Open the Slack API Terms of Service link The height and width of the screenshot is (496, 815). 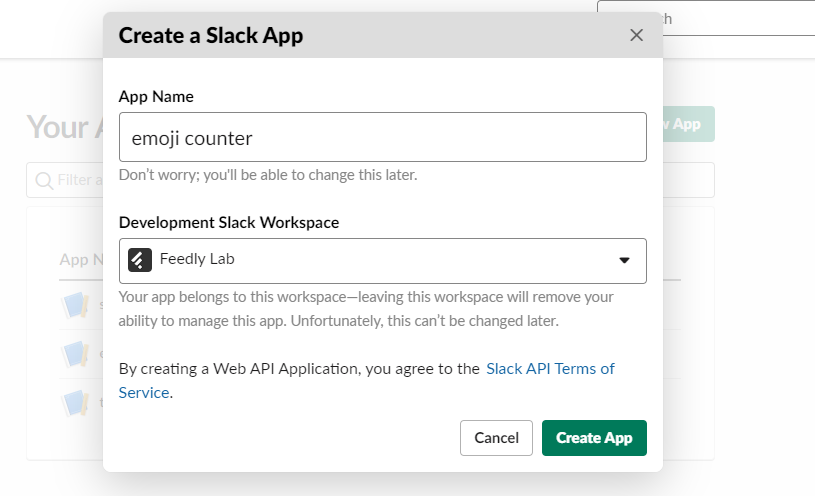[x=549, y=369]
